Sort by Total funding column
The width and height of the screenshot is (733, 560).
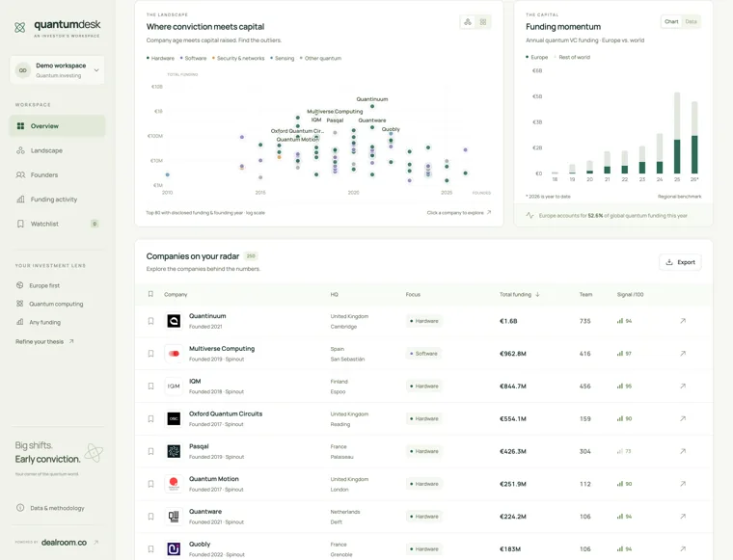click(519, 294)
